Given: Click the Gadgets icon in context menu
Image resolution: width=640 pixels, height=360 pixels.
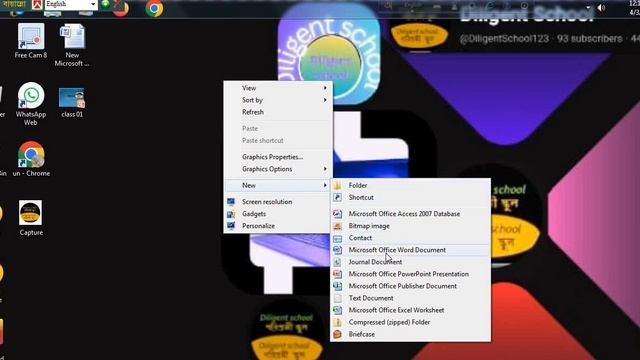Looking at the screenshot, I should [231, 214].
